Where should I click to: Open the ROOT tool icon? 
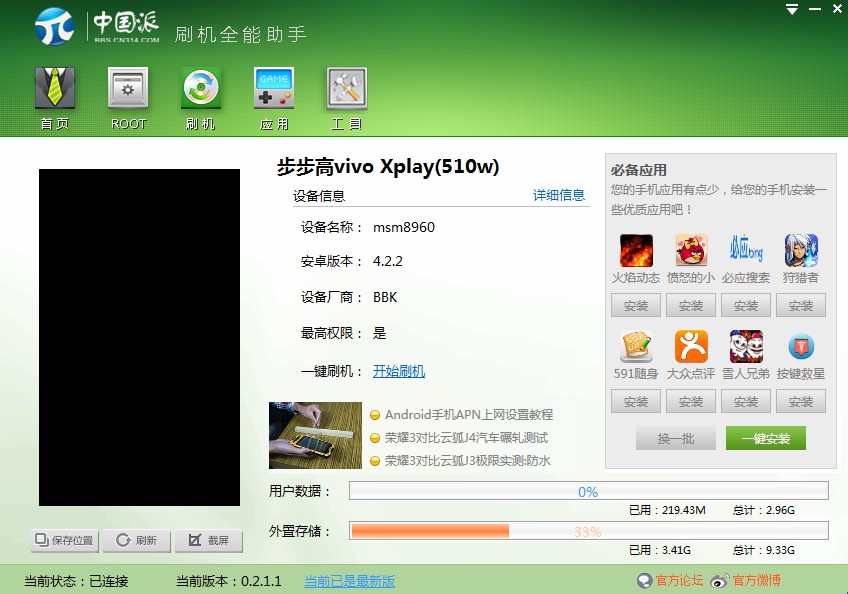128,88
